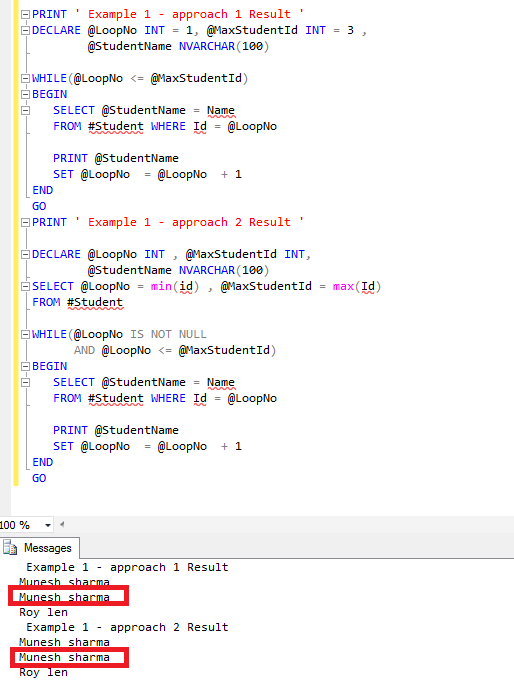The image size is (514, 693).
Task: Click the last GO statement
Action: [x=39, y=478]
